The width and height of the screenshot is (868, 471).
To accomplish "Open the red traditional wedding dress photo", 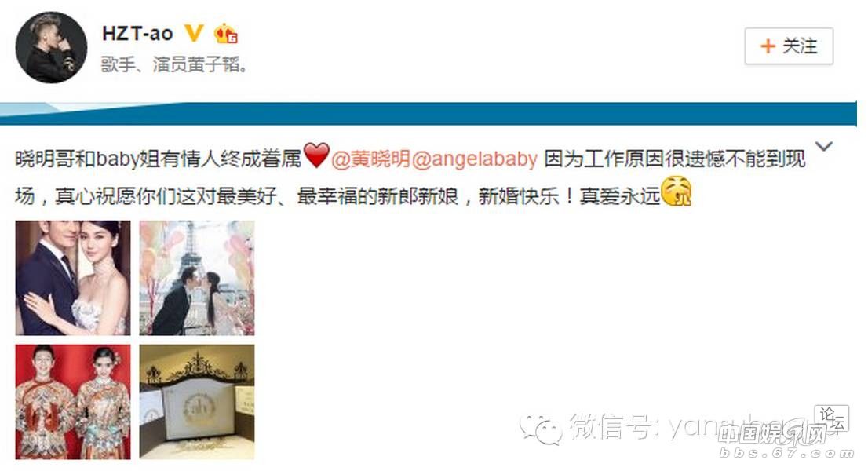I will (x=73, y=402).
